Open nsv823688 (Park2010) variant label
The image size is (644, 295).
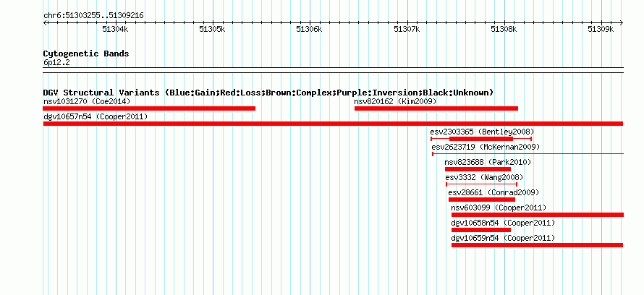pyautogui.click(x=488, y=162)
